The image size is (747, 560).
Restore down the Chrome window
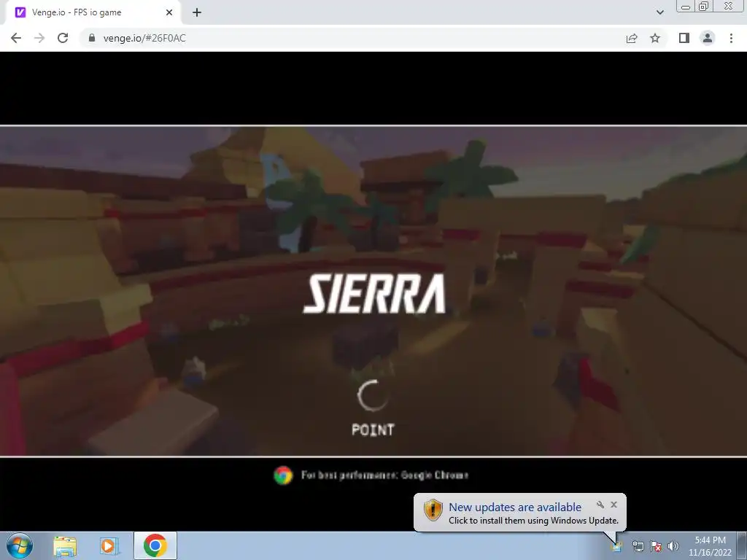(704, 7)
